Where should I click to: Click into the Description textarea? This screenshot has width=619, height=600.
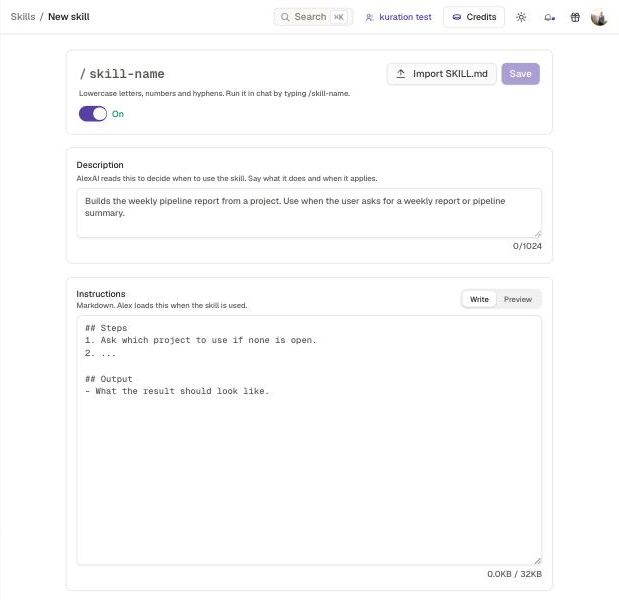coord(309,213)
